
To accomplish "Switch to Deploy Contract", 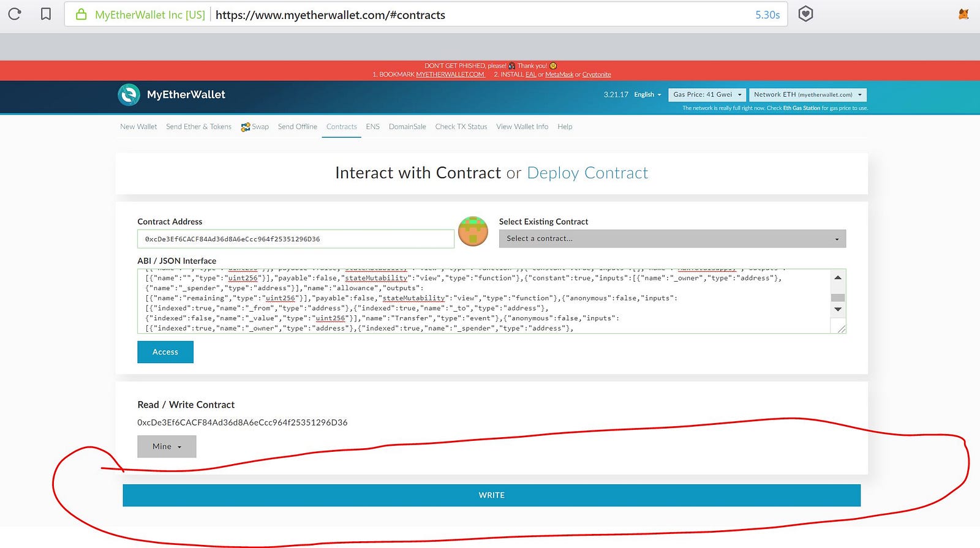I will click(x=587, y=173).
